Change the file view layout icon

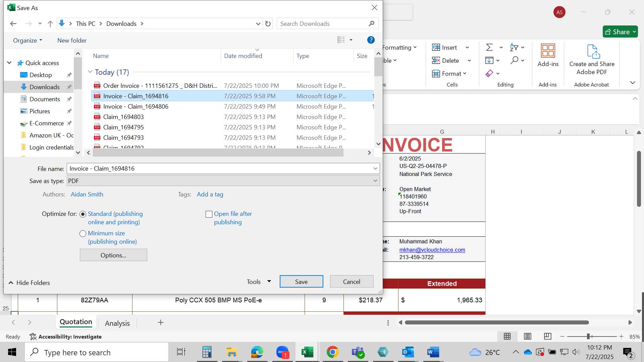click(x=341, y=40)
